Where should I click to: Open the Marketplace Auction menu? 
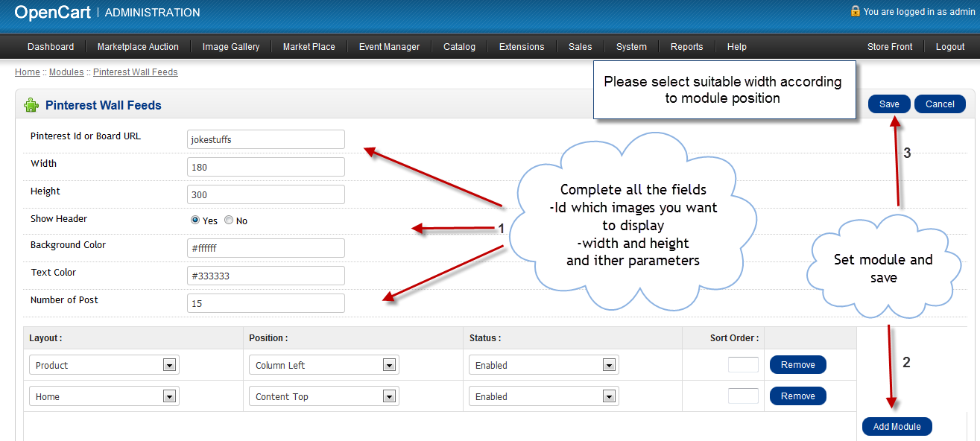click(x=138, y=47)
